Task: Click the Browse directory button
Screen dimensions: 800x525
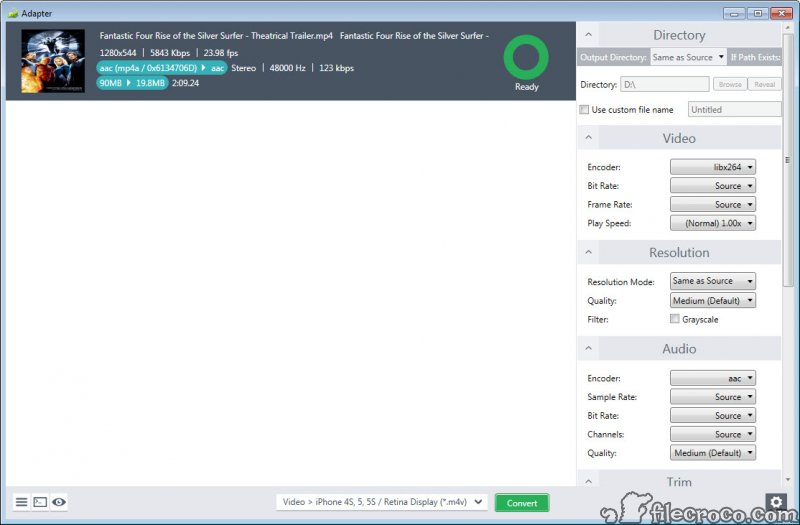Action: tap(730, 85)
